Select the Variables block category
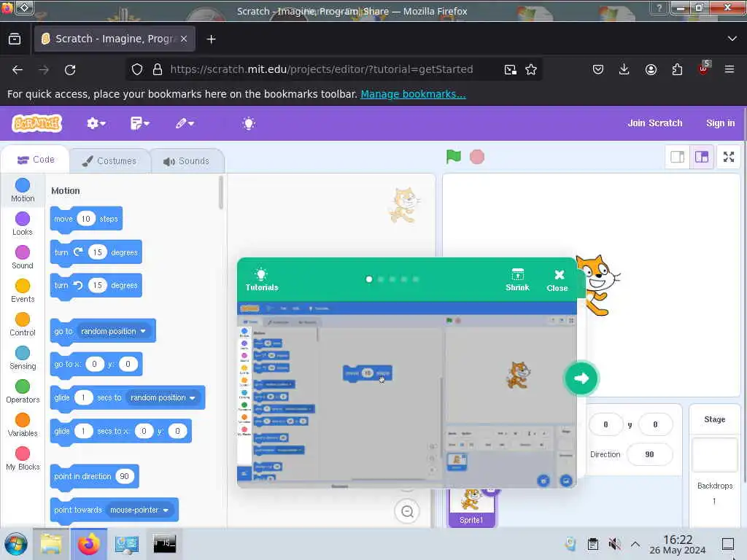Screen dimensions: 747x560 point(23,425)
